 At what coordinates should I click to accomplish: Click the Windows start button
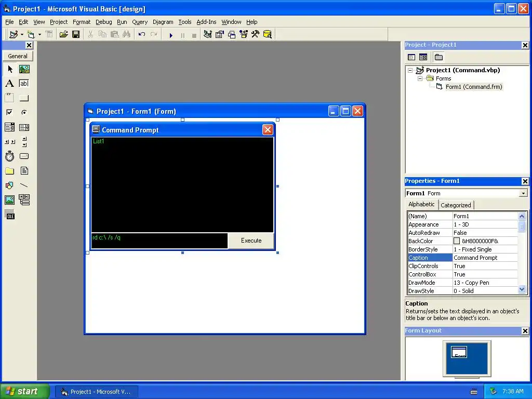click(x=25, y=392)
